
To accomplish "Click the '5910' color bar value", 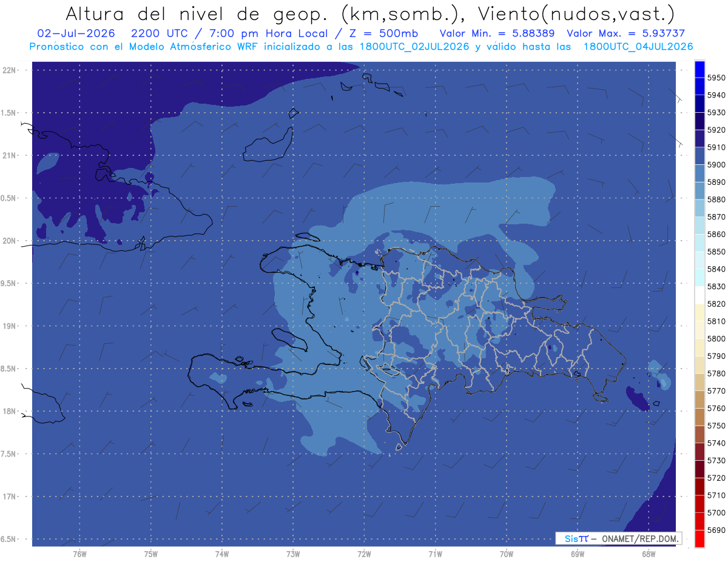I will pyautogui.click(x=716, y=147).
